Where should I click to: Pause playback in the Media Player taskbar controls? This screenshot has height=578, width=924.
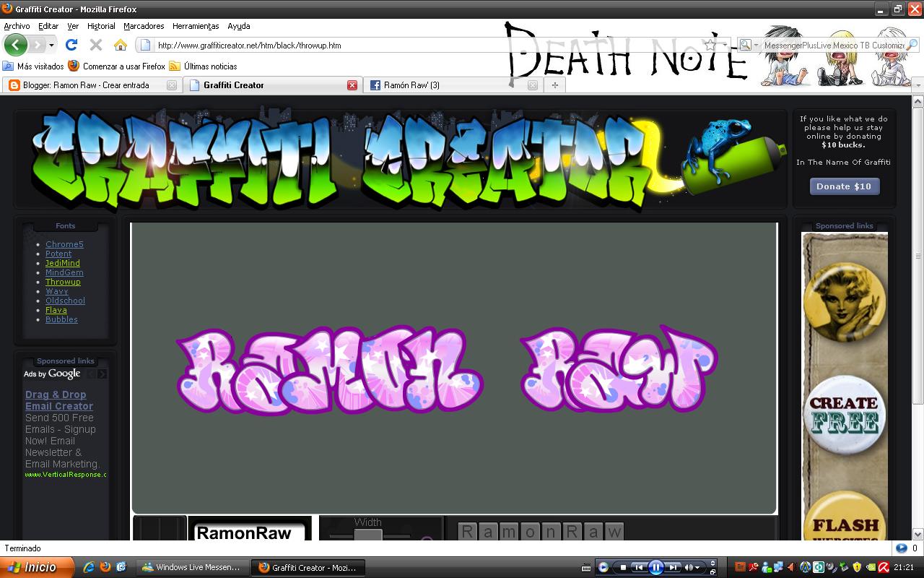[x=656, y=567]
